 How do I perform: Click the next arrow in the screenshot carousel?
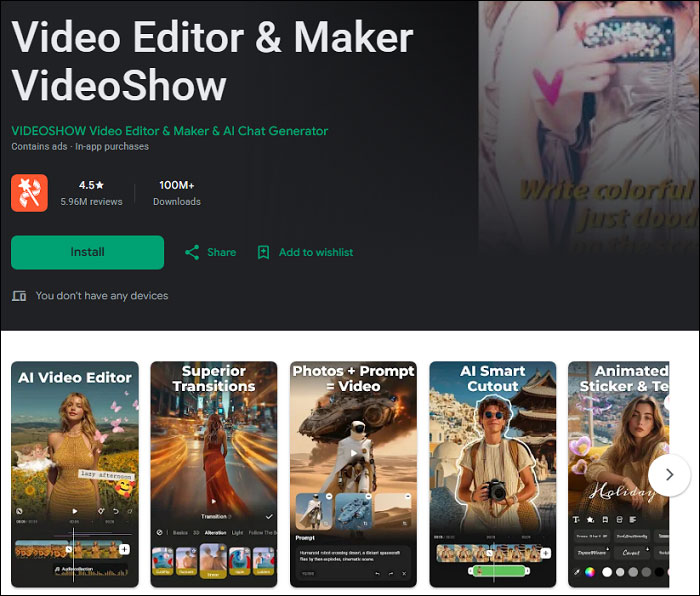click(x=669, y=475)
